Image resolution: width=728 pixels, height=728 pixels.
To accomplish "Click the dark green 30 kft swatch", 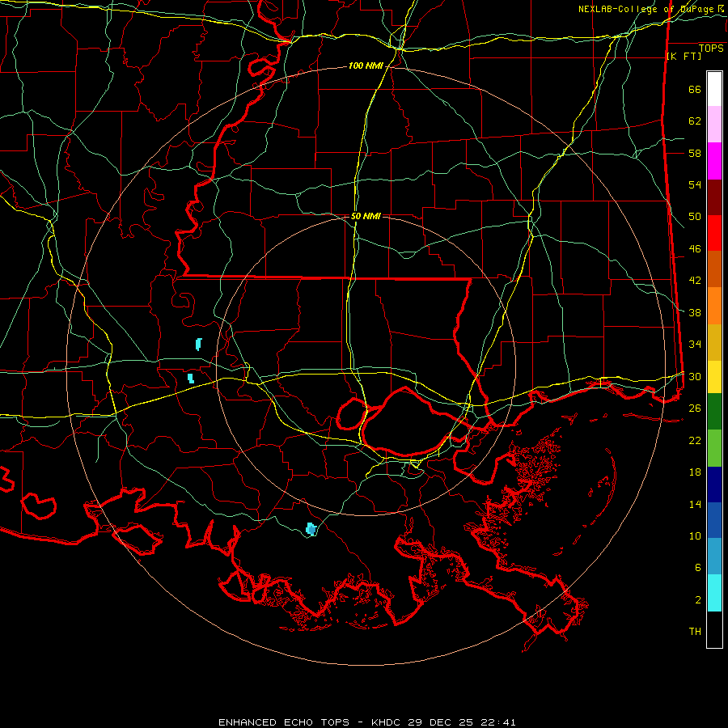I will click(714, 412).
